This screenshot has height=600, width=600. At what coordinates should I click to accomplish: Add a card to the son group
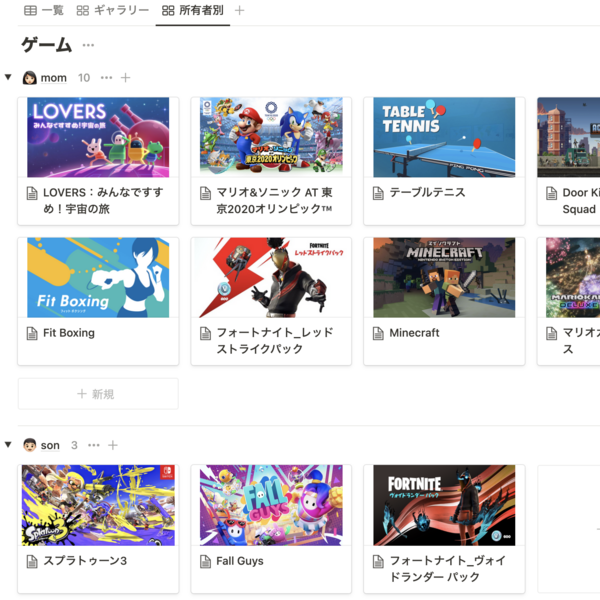tap(113, 445)
